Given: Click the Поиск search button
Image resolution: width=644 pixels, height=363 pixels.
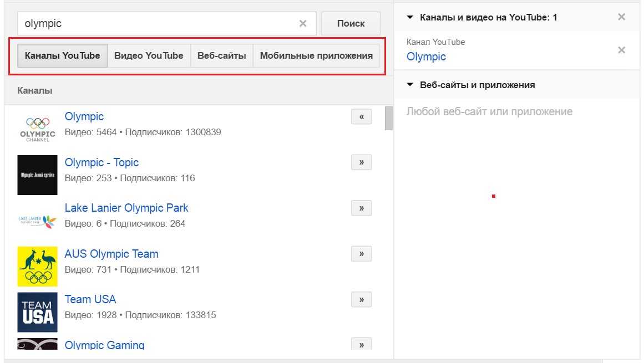Looking at the screenshot, I should tap(351, 23).
